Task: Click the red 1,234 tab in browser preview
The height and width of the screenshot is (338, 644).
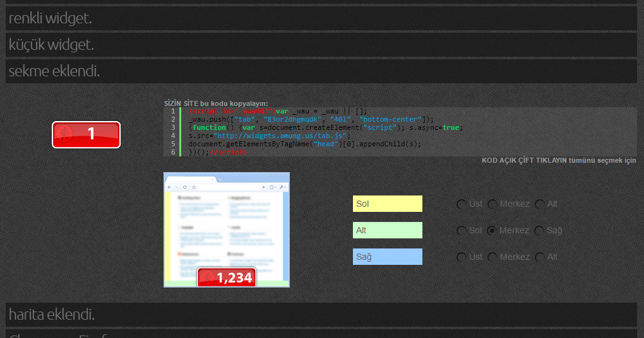Action: click(x=227, y=277)
